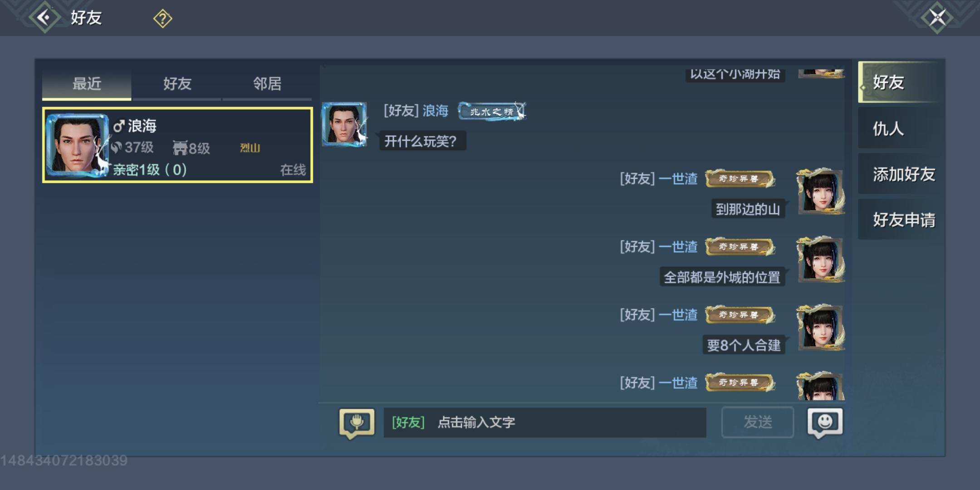Image resolution: width=980 pixels, height=490 pixels.
Task: Focus the 点击输入文字 message input field
Action: click(x=545, y=422)
